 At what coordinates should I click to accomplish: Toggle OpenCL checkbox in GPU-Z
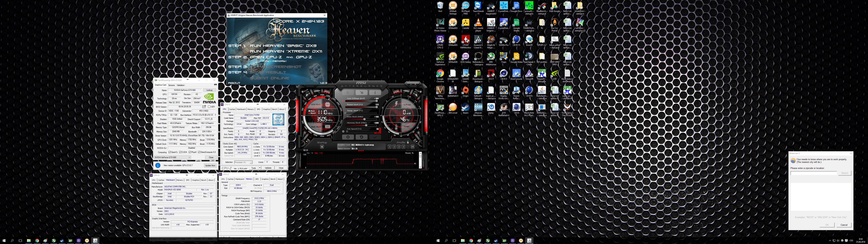tap(170, 152)
